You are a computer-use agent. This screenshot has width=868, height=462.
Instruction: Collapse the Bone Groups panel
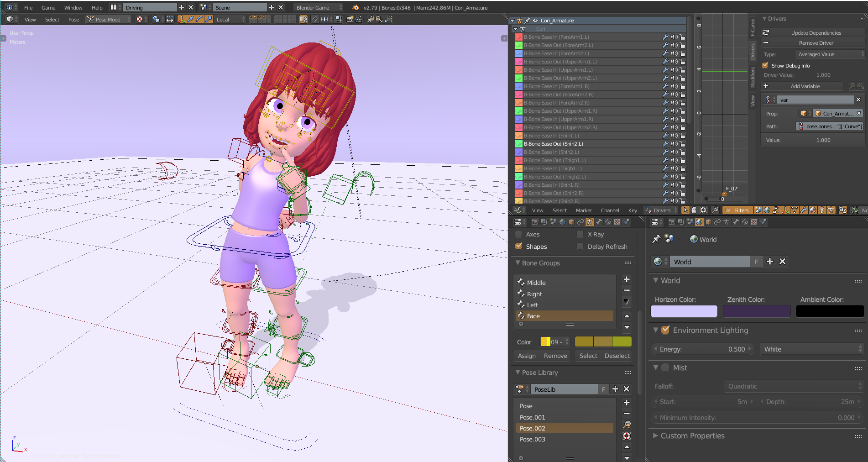(541, 263)
